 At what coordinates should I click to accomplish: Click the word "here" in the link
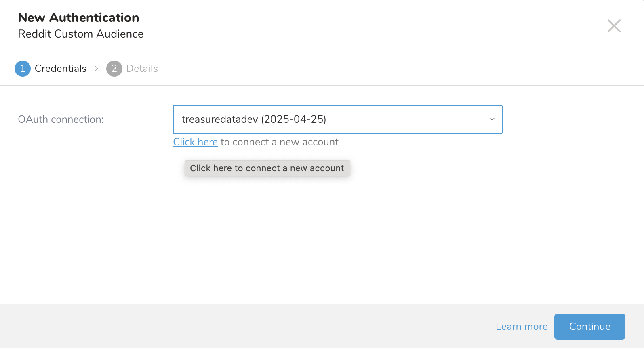coord(208,142)
